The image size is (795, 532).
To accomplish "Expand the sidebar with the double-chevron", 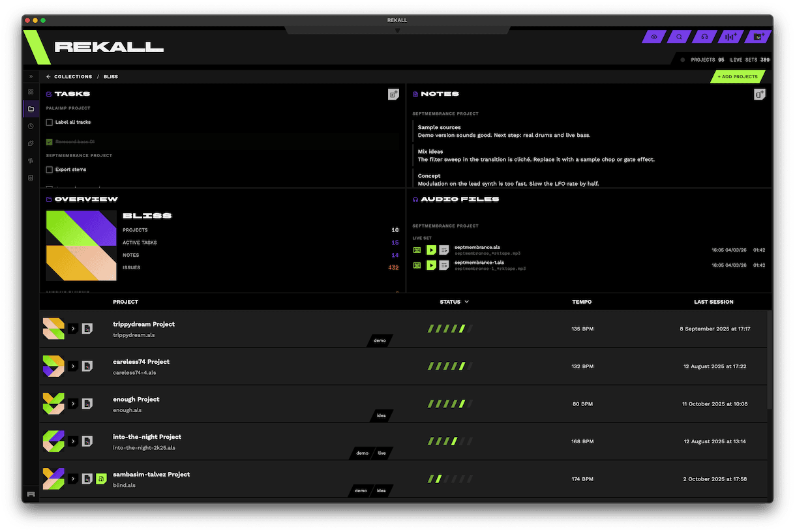I will pos(31,76).
